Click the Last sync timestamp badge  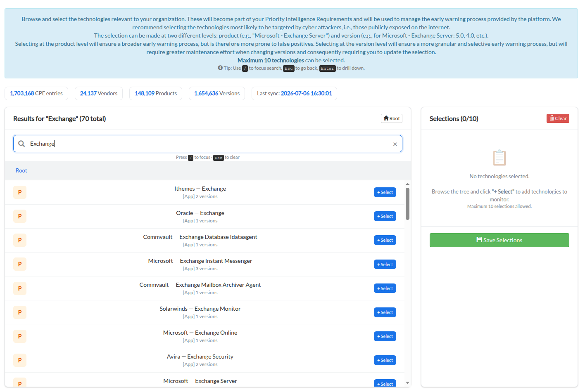coord(295,93)
